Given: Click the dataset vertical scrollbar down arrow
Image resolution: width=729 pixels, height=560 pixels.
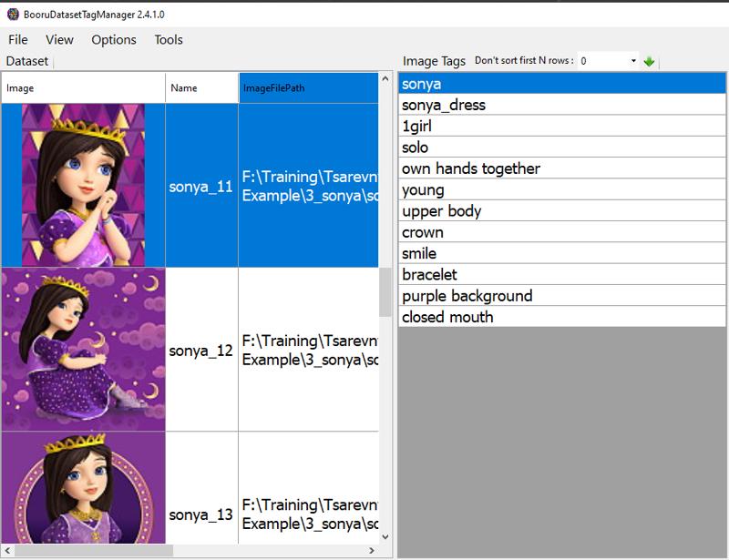Looking at the screenshot, I should pyautogui.click(x=385, y=536).
